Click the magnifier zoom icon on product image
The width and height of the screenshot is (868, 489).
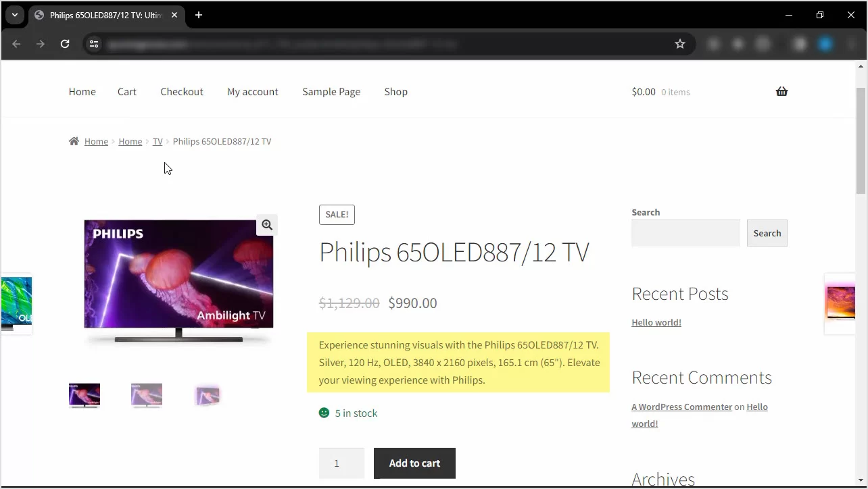[267, 225]
